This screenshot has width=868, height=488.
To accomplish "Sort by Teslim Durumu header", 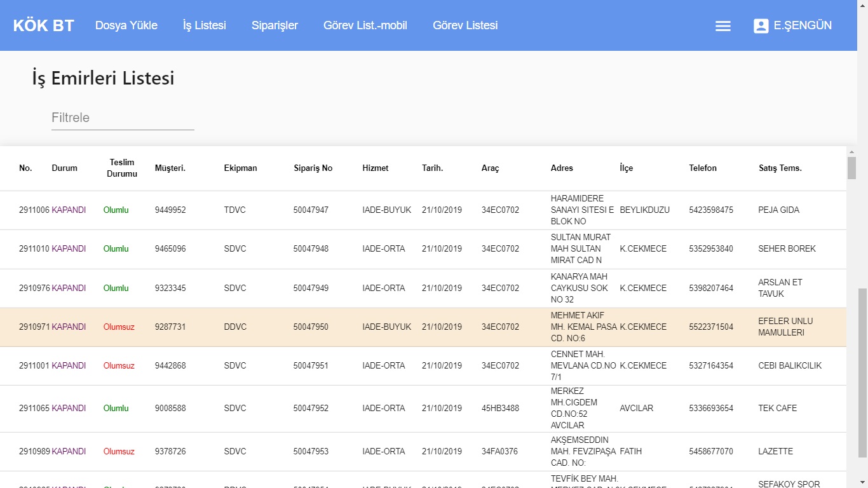I will (122, 168).
